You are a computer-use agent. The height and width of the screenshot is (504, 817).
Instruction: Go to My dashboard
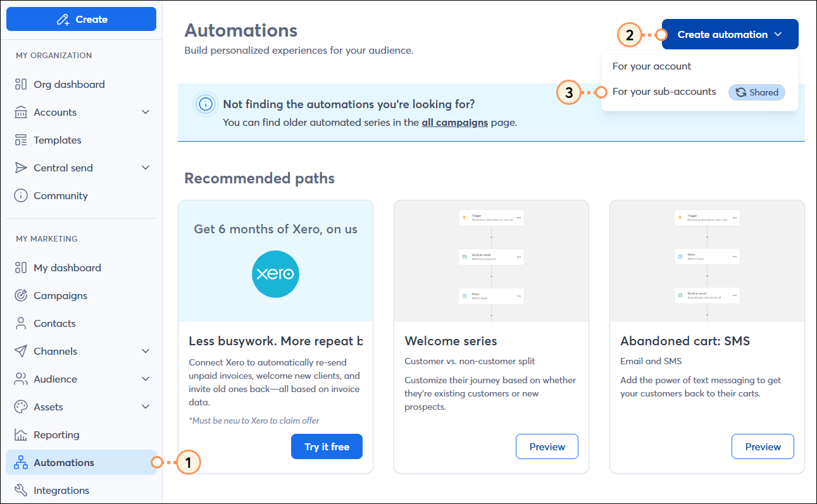coord(67,267)
